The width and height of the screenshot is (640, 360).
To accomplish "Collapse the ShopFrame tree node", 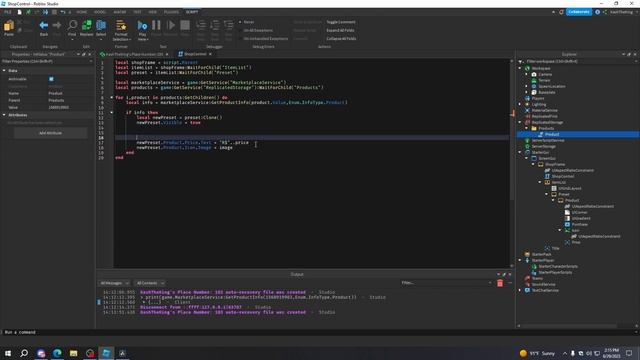I will point(533,164).
